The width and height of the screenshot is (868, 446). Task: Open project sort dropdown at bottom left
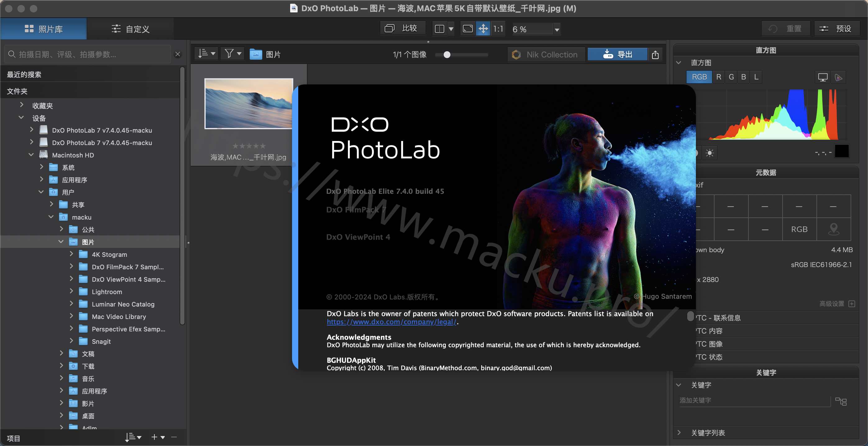click(133, 437)
